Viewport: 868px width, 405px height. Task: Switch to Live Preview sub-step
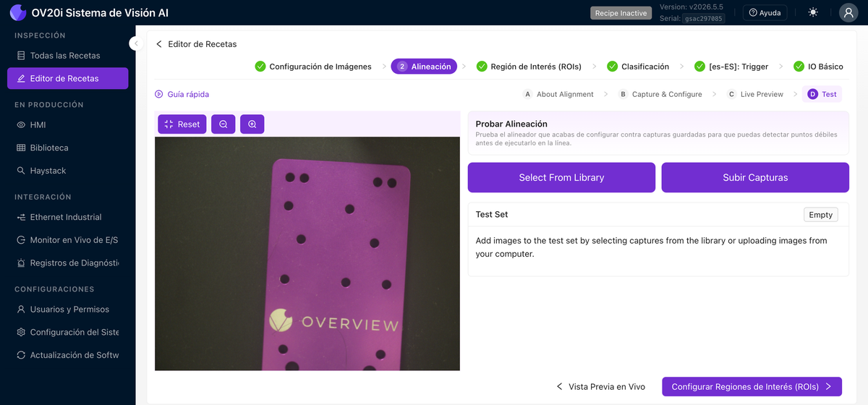coord(755,94)
